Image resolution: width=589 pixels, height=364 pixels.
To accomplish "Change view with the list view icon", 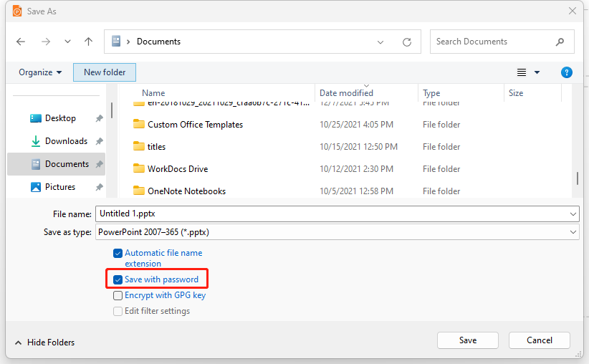I will coord(522,72).
